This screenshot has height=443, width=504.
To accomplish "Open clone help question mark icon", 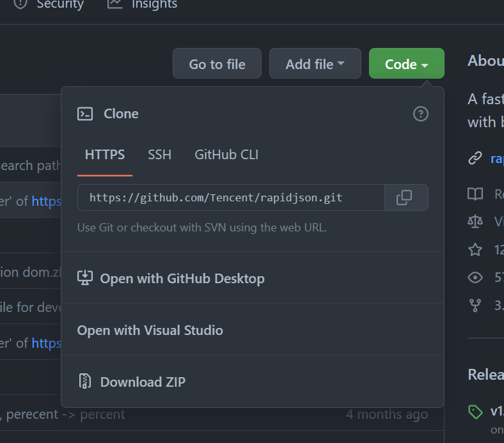I will 420,114.
